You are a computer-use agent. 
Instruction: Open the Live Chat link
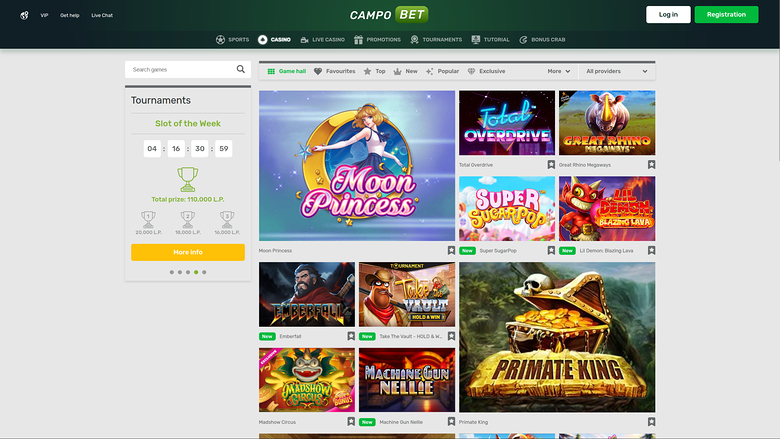pyautogui.click(x=102, y=15)
